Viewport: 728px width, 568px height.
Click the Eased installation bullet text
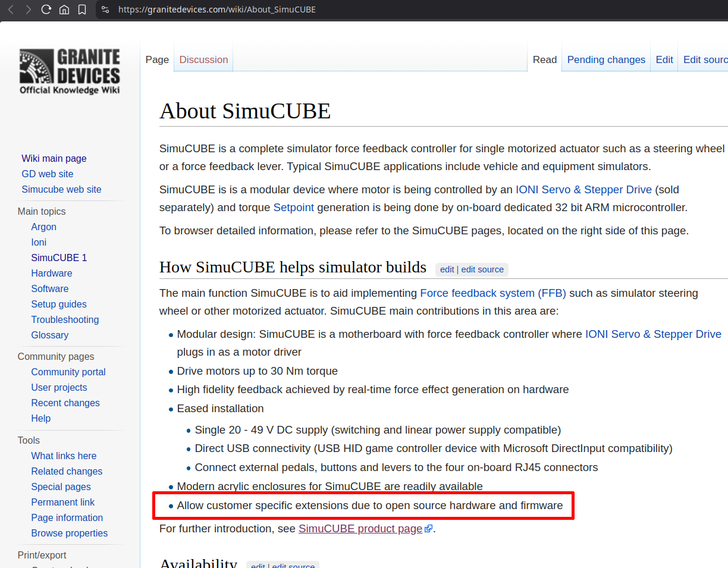click(221, 409)
